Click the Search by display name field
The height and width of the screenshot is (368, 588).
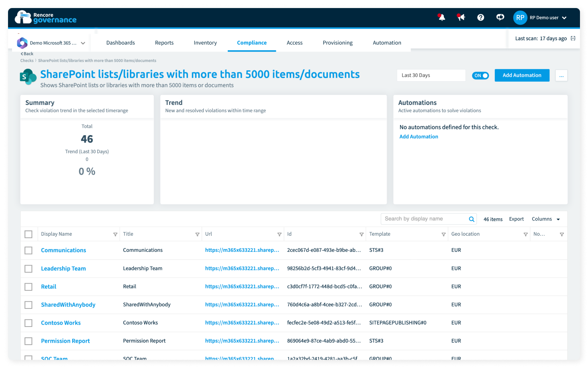(424, 219)
